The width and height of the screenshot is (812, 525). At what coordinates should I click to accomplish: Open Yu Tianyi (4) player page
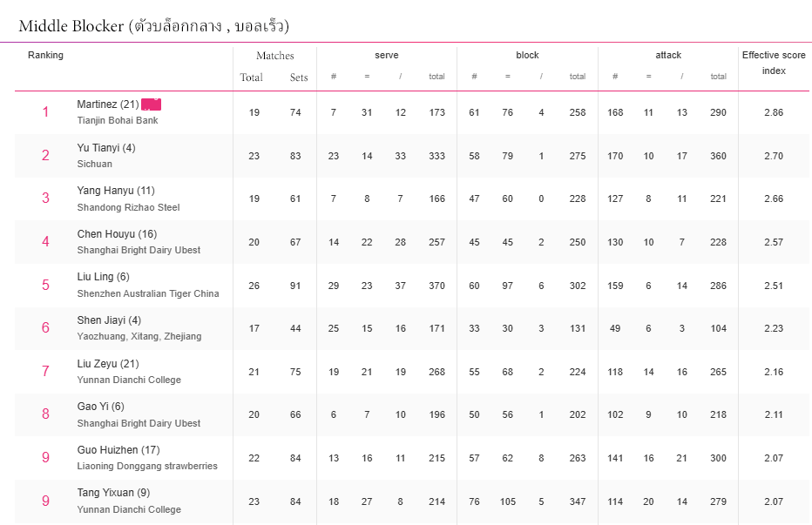click(x=106, y=148)
